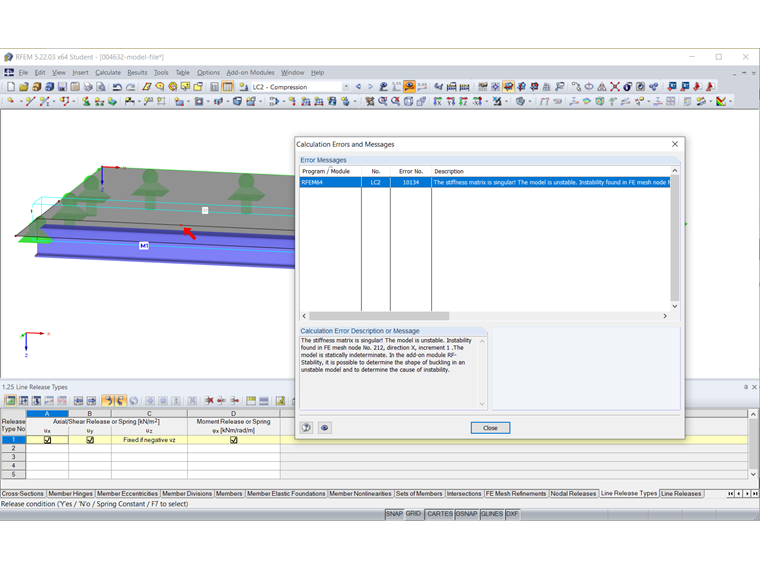This screenshot has height=570, width=760.
Task: Click the delete row red X icon in the table toolbar
Action: (209, 401)
